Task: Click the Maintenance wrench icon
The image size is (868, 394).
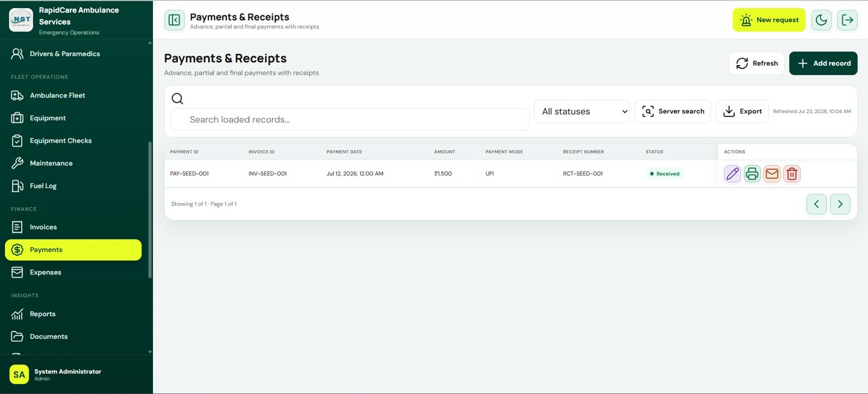Action: click(17, 163)
